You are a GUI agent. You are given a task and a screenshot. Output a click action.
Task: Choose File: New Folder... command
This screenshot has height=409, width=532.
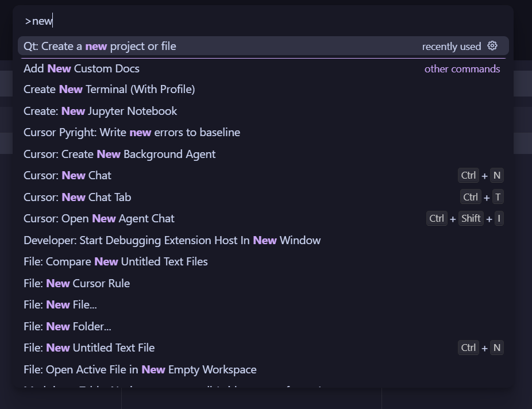(67, 326)
